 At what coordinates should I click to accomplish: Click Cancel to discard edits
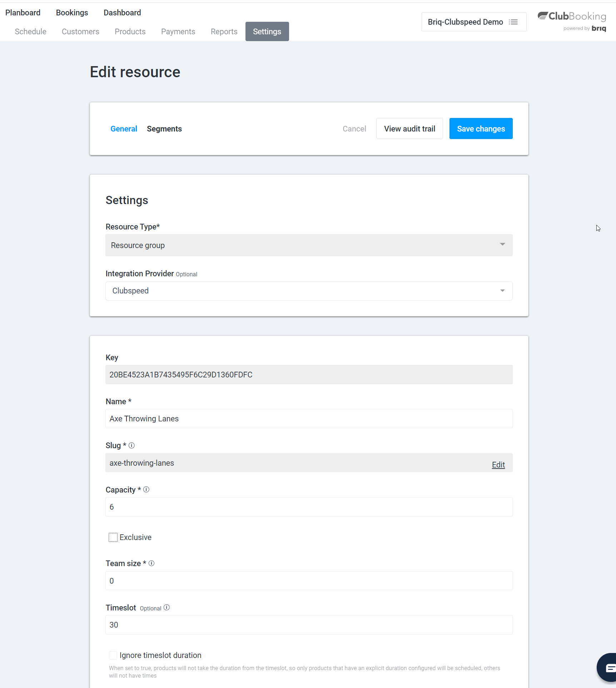click(354, 129)
